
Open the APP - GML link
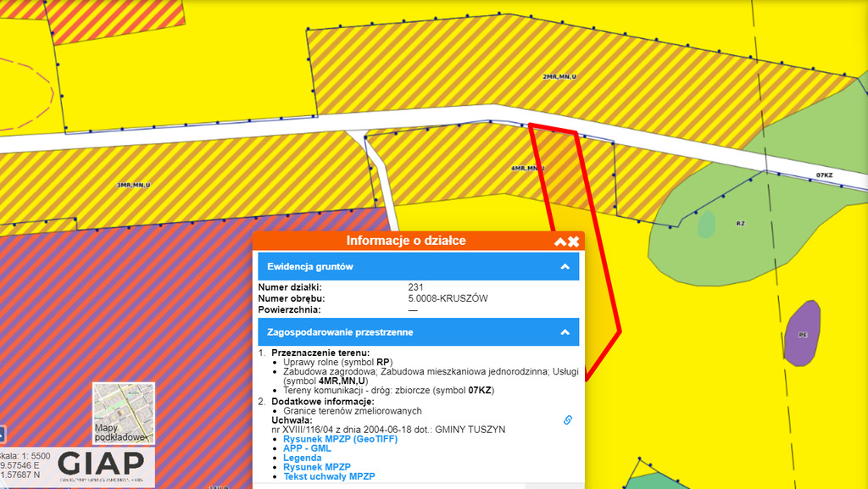(307, 448)
